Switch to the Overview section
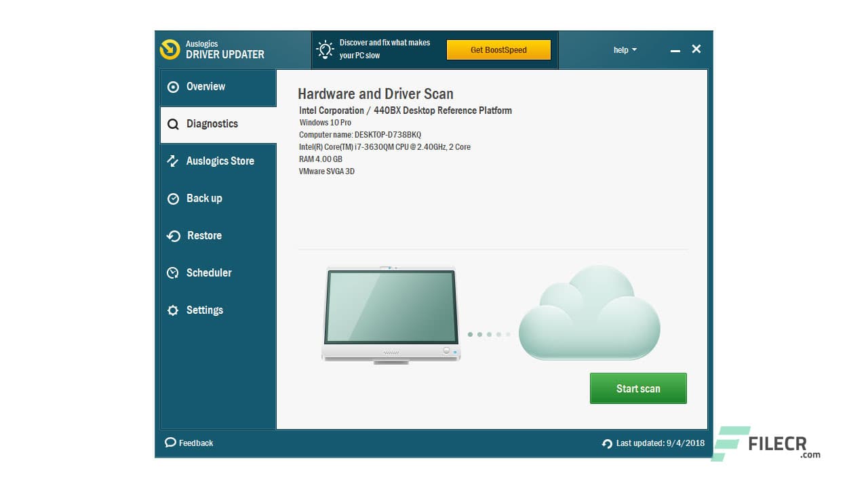The height and width of the screenshot is (488, 868). (205, 87)
